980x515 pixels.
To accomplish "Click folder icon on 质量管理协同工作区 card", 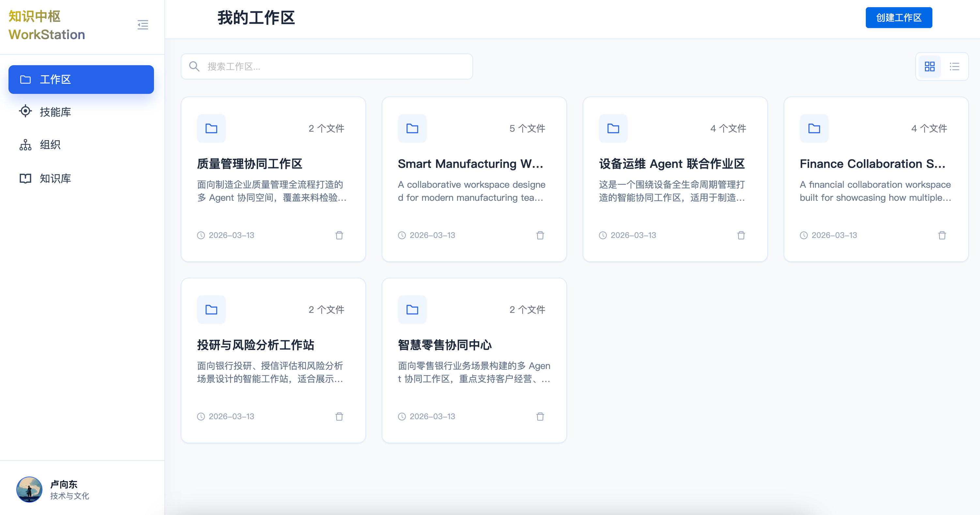I will pos(211,128).
